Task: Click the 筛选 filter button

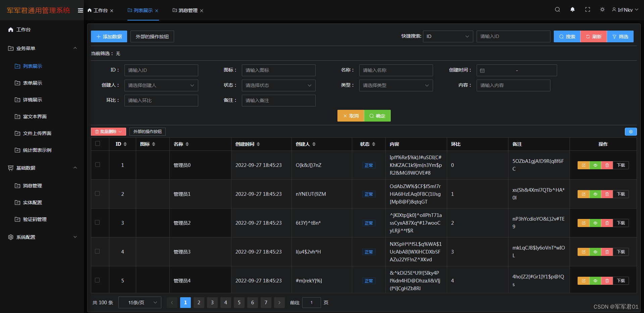Action: point(620,37)
